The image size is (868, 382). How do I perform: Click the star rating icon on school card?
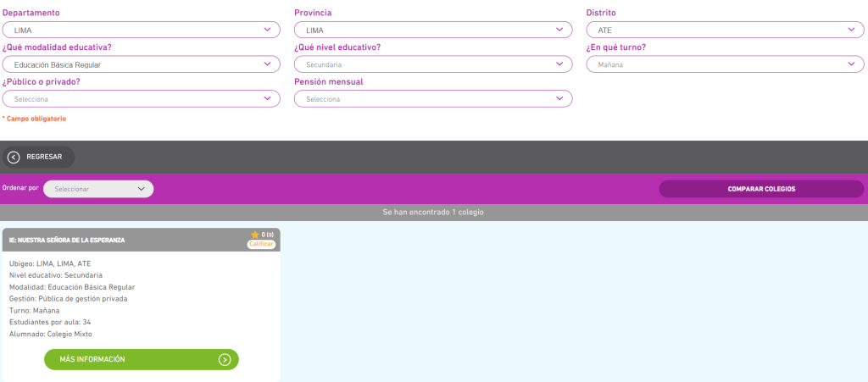point(254,235)
